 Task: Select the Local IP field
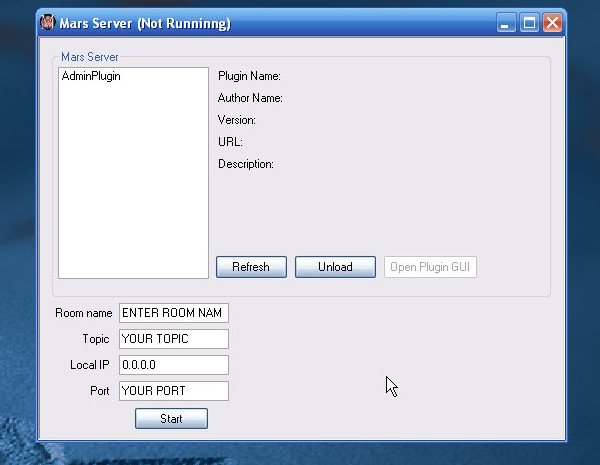coord(173,365)
